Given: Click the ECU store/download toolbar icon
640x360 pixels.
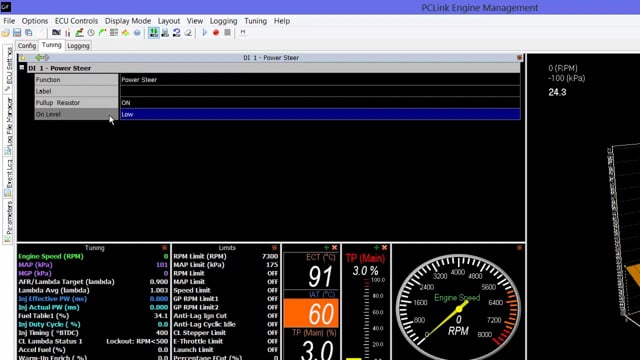Looking at the screenshot, I should click(x=165, y=33).
